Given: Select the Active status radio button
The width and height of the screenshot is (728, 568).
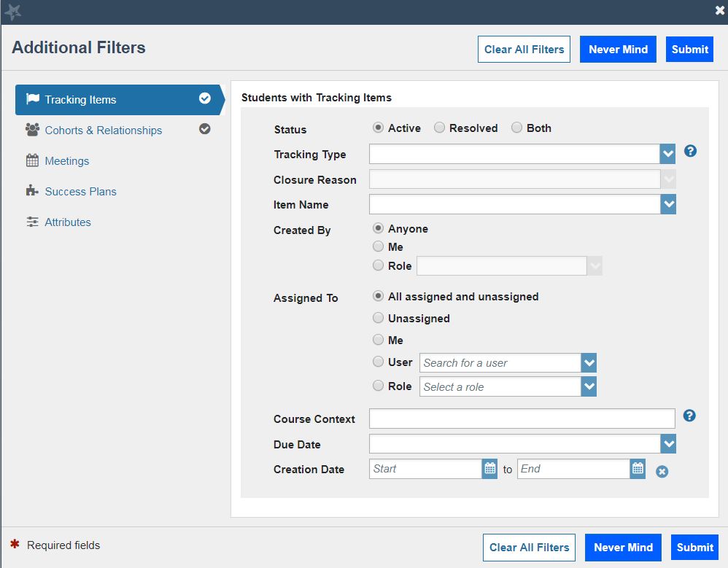Looking at the screenshot, I should click(x=378, y=128).
